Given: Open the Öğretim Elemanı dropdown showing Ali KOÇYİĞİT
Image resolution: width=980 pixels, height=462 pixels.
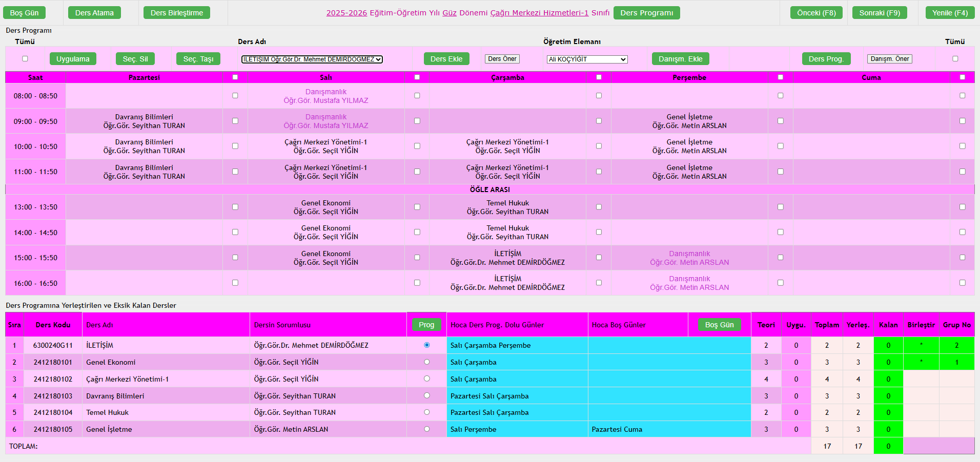Looking at the screenshot, I should (587, 59).
